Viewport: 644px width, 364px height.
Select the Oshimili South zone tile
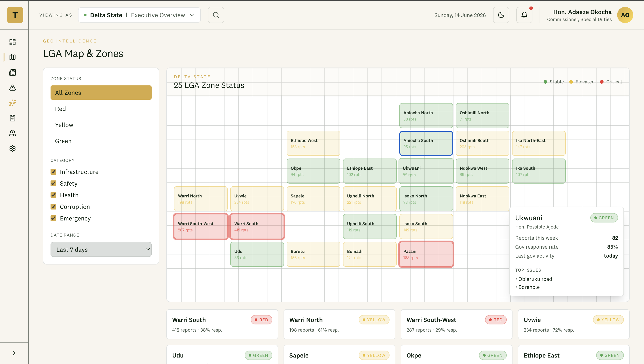[482, 143]
